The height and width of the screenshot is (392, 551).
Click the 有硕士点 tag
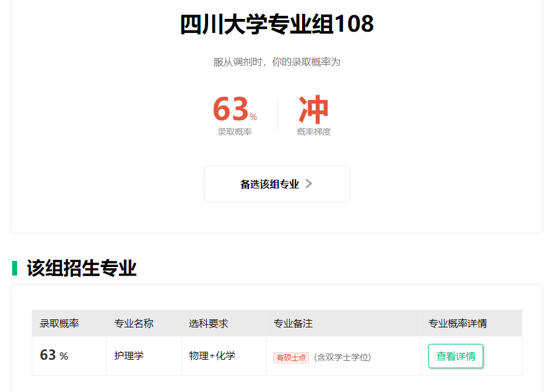coord(291,357)
